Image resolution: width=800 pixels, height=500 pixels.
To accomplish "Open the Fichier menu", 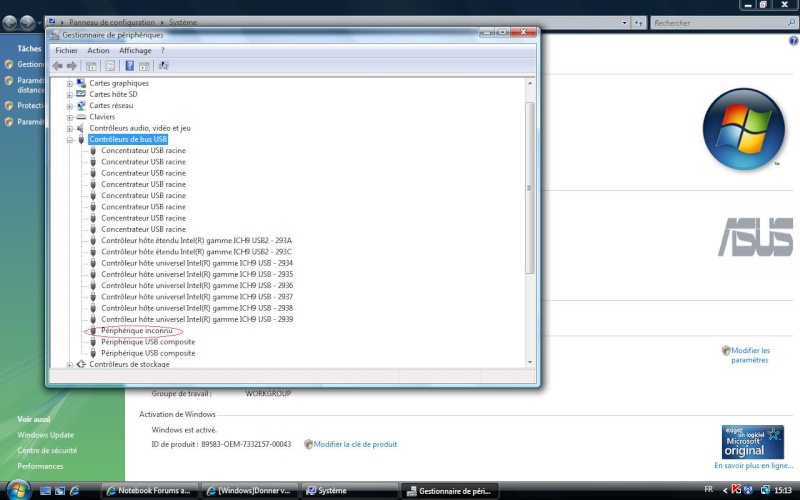I will point(66,51).
